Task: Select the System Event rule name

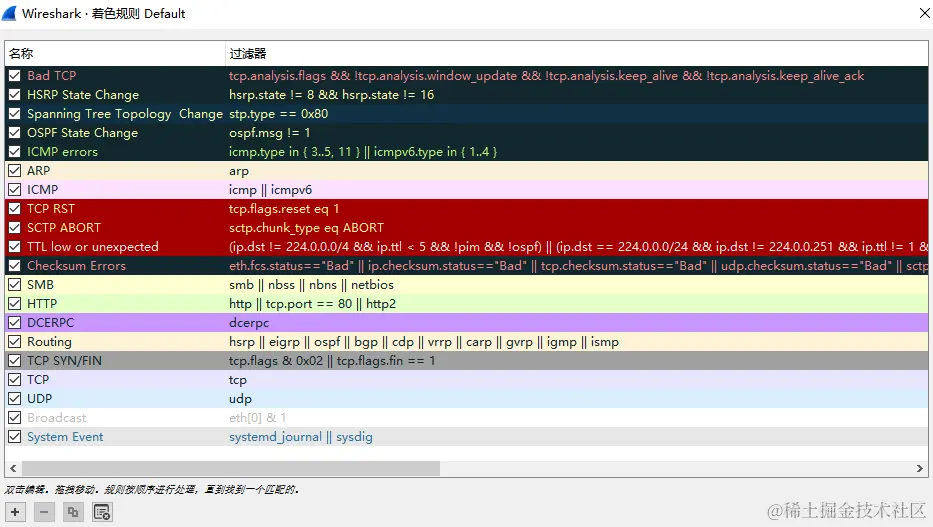Action: click(x=65, y=437)
